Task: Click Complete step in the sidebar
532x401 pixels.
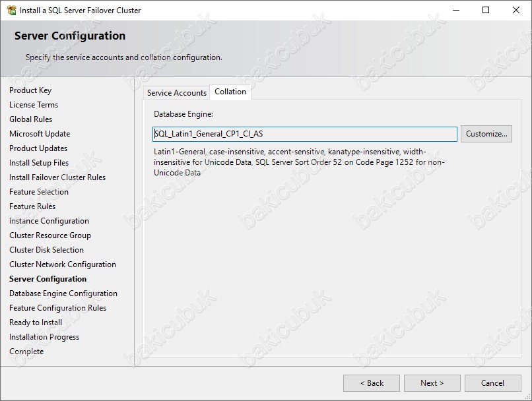Action: 26,352
